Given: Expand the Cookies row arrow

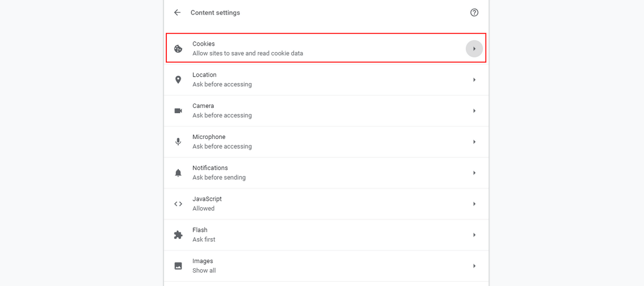Looking at the screenshot, I should [474, 49].
